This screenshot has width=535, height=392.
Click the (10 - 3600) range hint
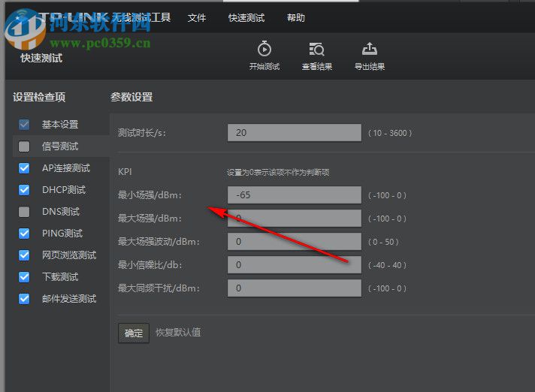tap(390, 133)
